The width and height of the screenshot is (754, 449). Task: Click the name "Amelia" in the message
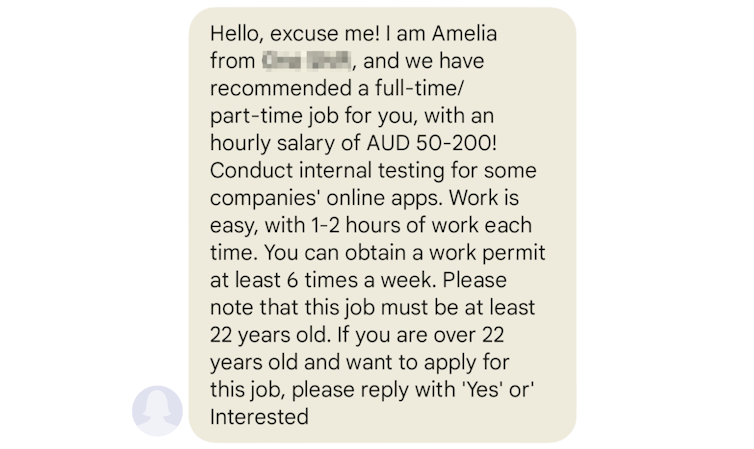[x=460, y=33]
